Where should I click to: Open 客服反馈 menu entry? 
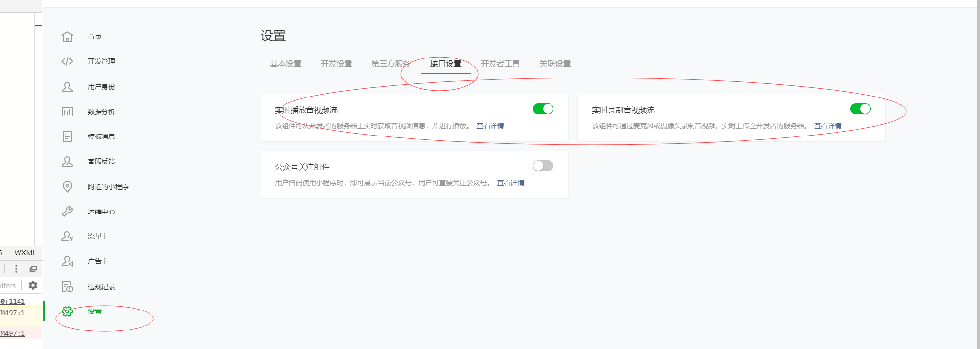click(102, 161)
